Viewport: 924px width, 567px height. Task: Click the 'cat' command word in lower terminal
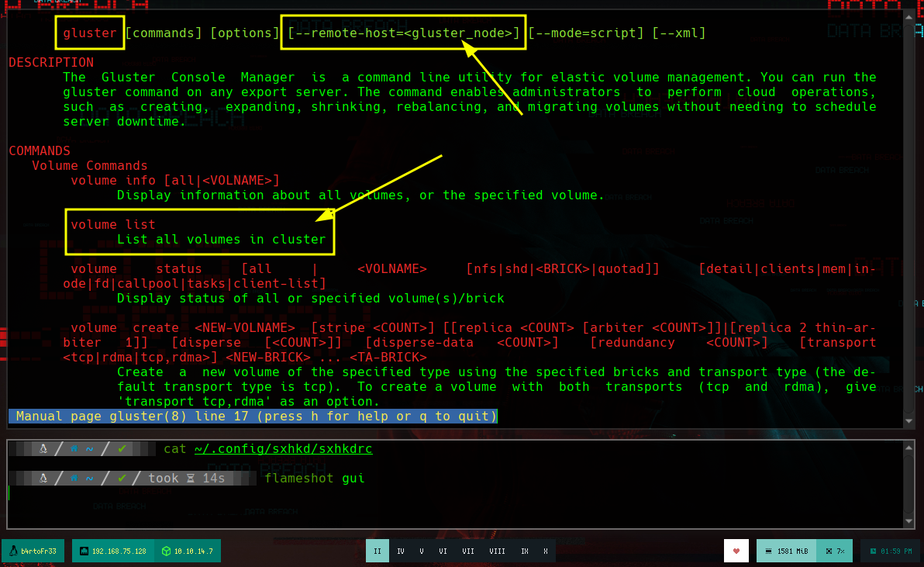coord(175,448)
